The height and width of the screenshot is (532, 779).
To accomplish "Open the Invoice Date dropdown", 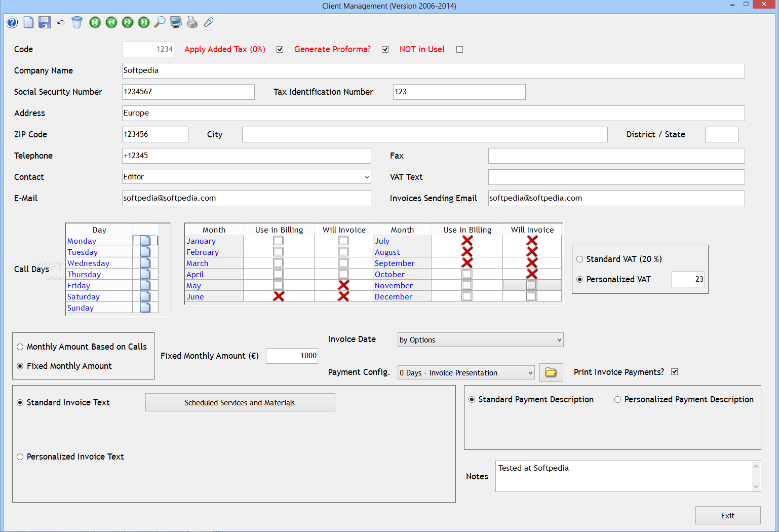I will pyautogui.click(x=559, y=340).
